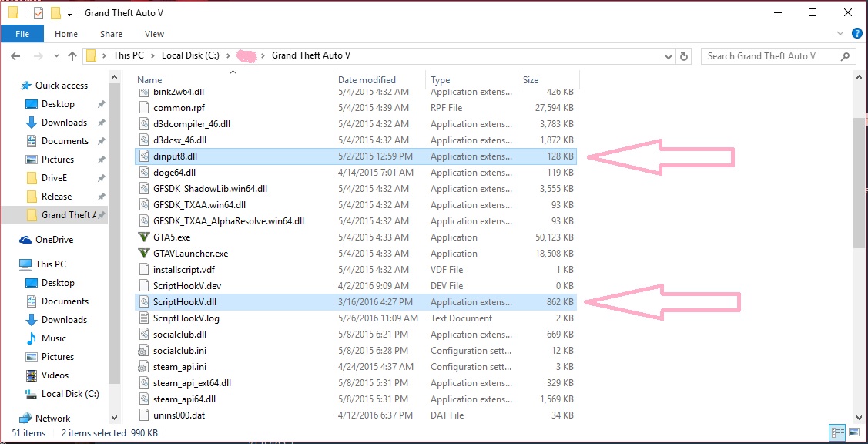Select Pictures under This PC

coord(58,357)
